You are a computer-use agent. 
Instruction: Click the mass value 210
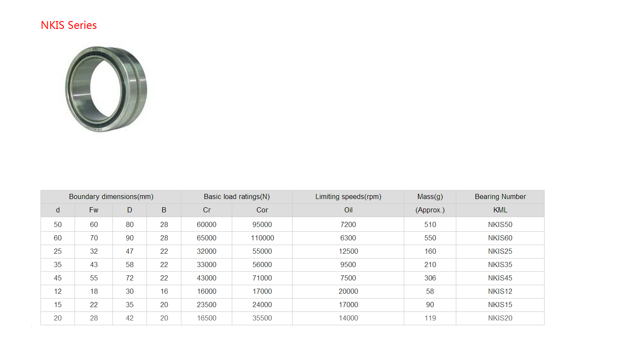(430, 265)
